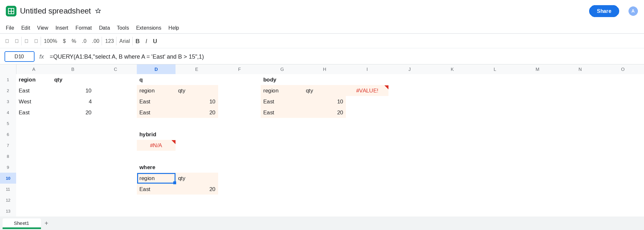Select cell H3 with value 10
The height and width of the screenshot is (230, 644).
(325, 101)
